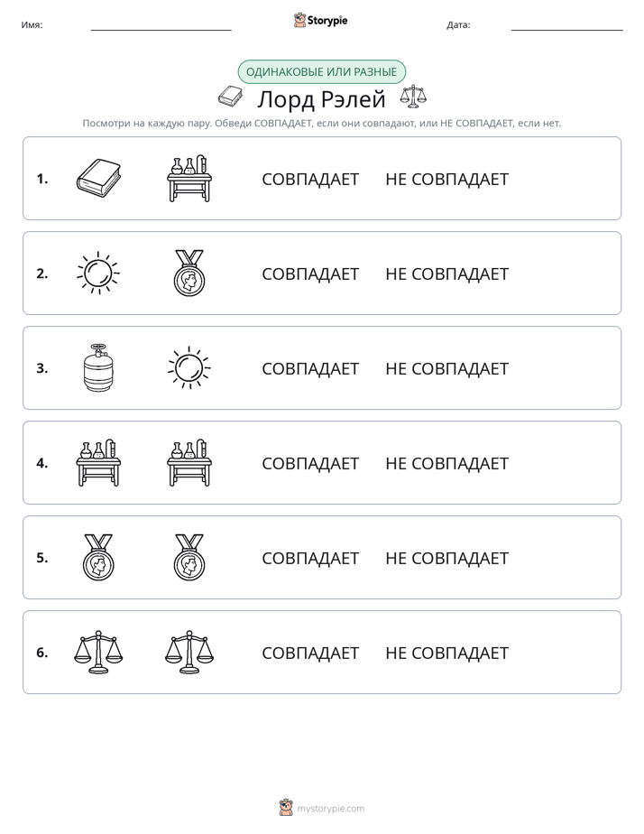Select НЕ СОВПАДАЕТ for pair 6
Screen dimensions: 644x834
coord(446,653)
